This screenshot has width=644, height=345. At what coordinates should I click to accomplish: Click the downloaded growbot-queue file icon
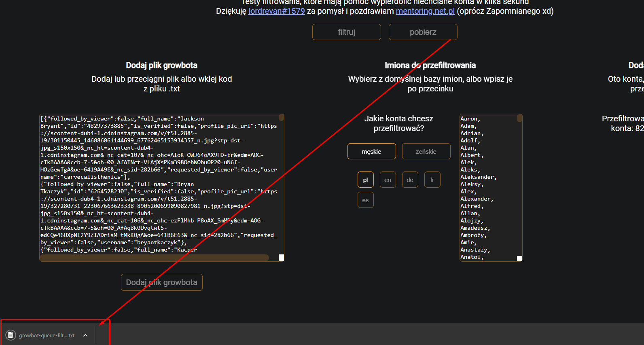[11, 335]
